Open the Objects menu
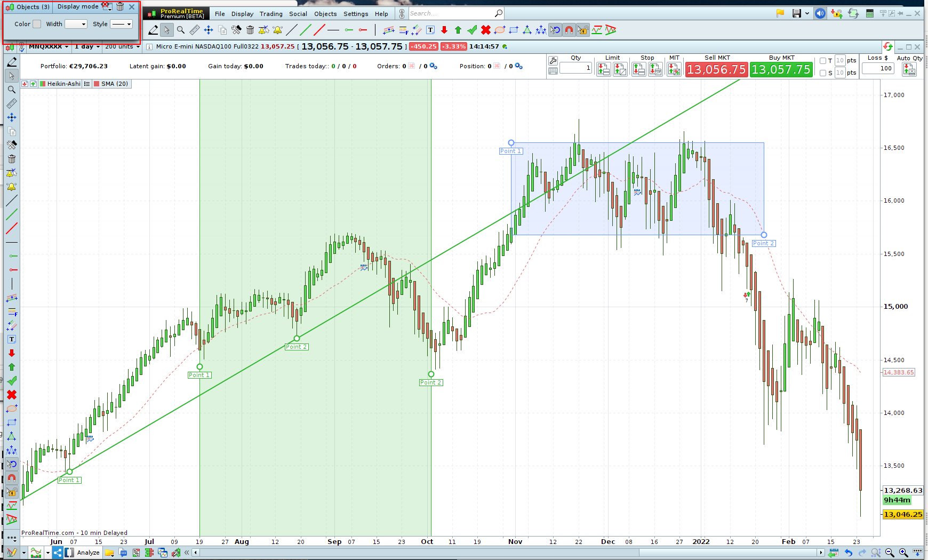928x560 pixels. (x=325, y=14)
